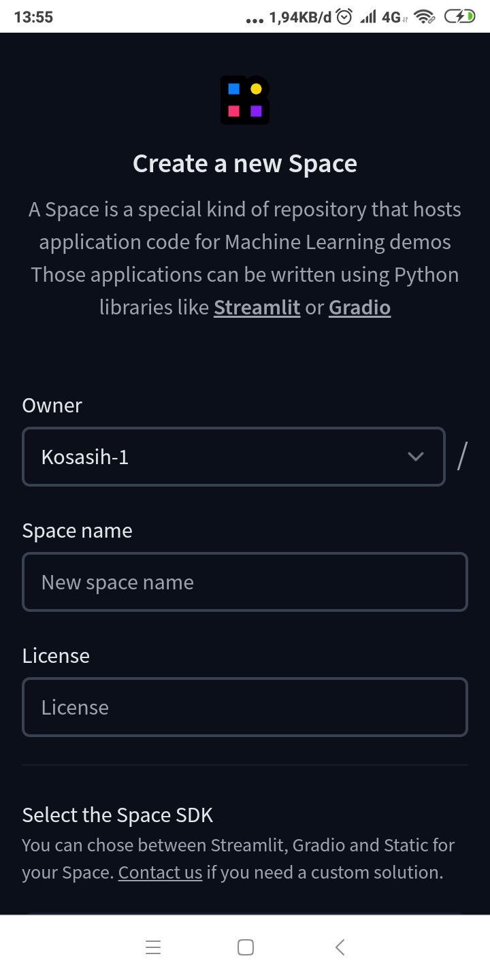Click the Spaces logo icon
This screenshot has width=490, height=980.
pos(245,100)
